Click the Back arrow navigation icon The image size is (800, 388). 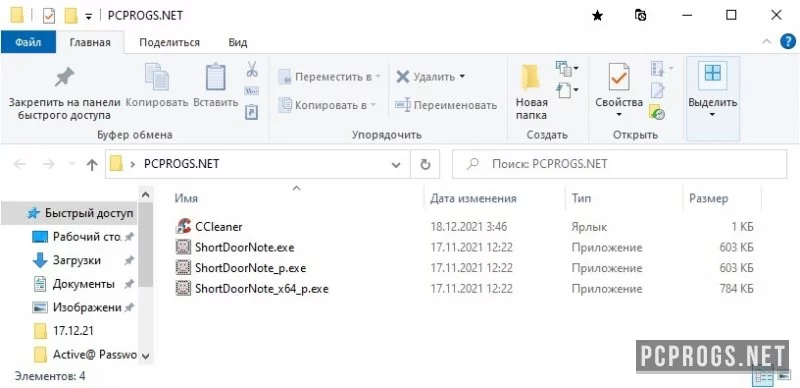point(20,164)
